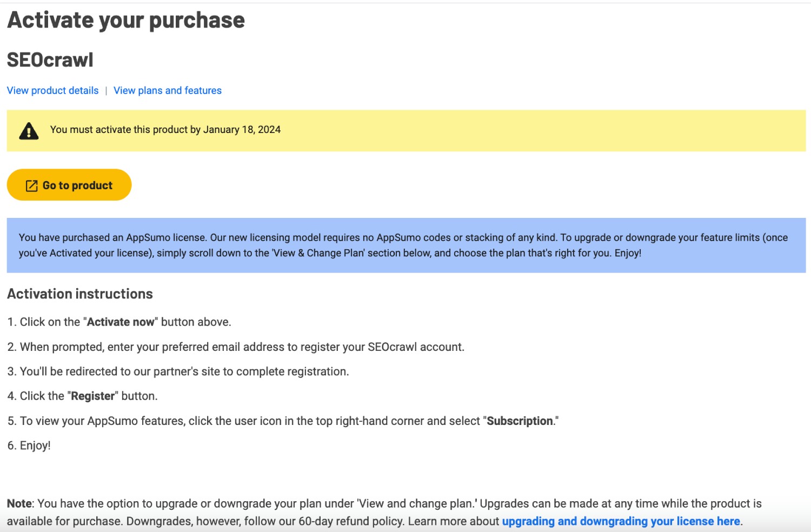
Task: Click the external-link icon inside Go to product
Action: point(32,185)
